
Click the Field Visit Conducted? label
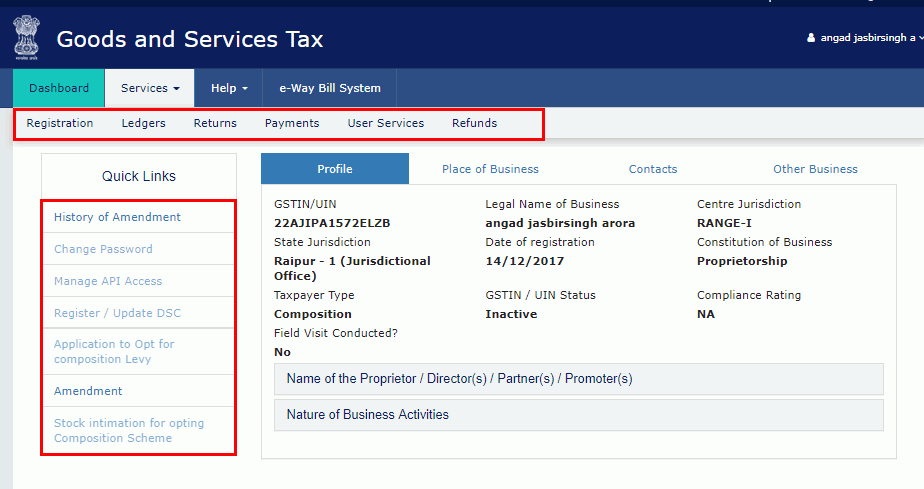point(336,333)
